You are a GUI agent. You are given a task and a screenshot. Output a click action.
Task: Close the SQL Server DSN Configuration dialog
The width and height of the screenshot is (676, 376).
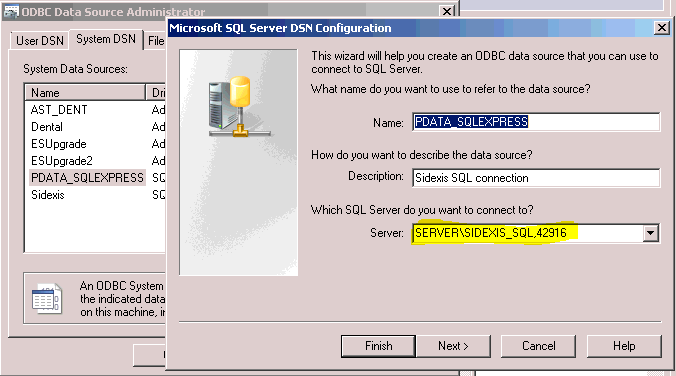tap(661, 28)
